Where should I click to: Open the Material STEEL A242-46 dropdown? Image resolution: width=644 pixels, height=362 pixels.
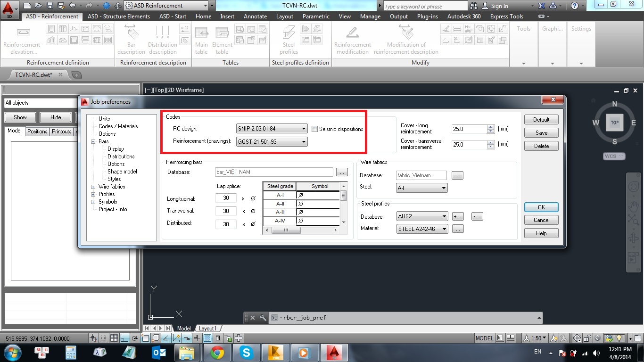tap(422, 229)
